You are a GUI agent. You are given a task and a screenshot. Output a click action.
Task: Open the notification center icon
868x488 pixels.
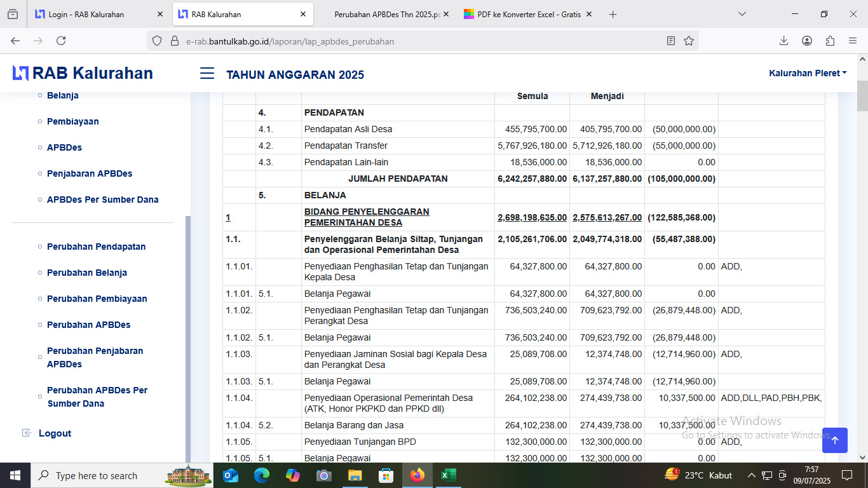click(846, 475)
